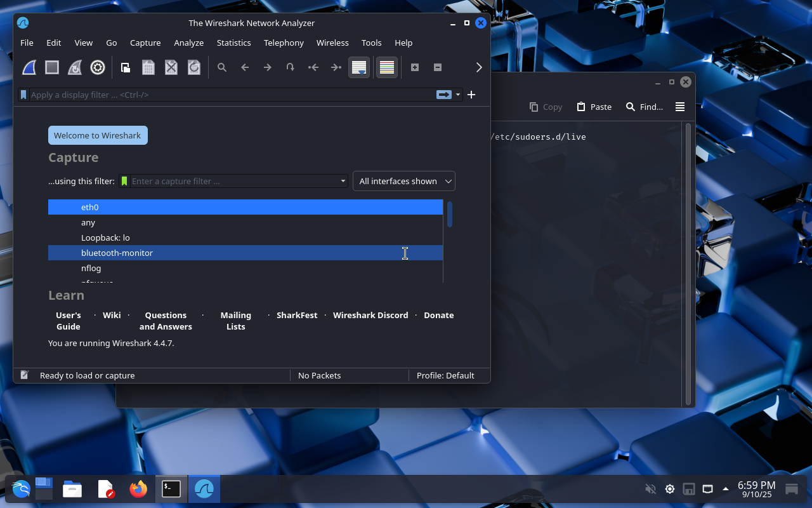Open the Wireless menu
812x508 pixels.
tap(332, 43)
